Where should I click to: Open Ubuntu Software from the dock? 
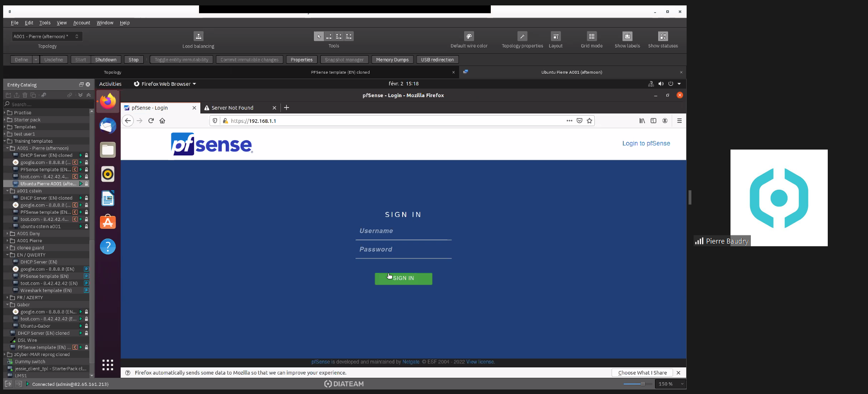108,222
